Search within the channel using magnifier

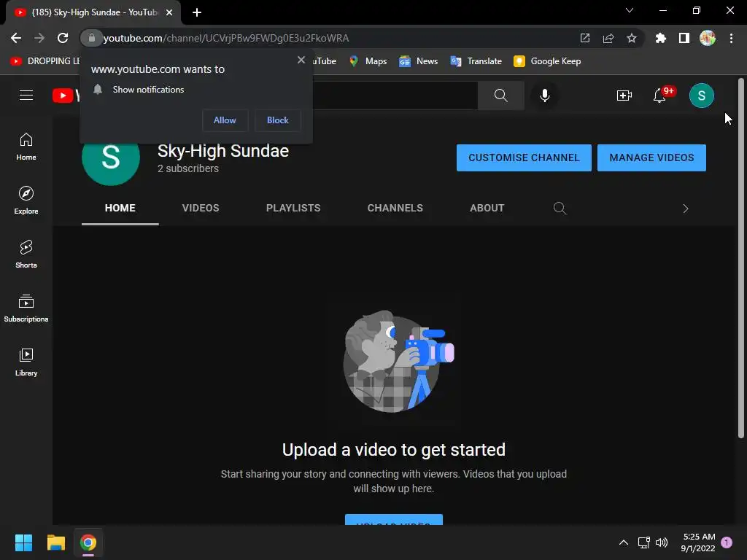click(560, 208)
